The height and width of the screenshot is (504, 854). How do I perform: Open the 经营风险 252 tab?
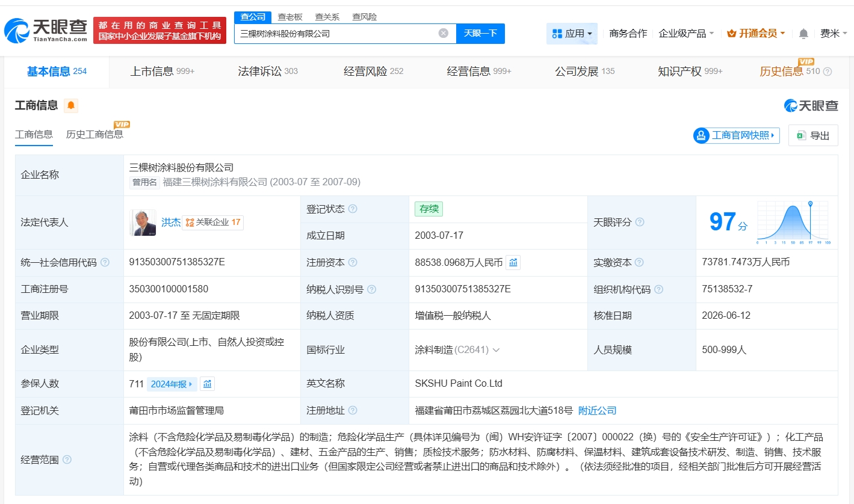374,72
